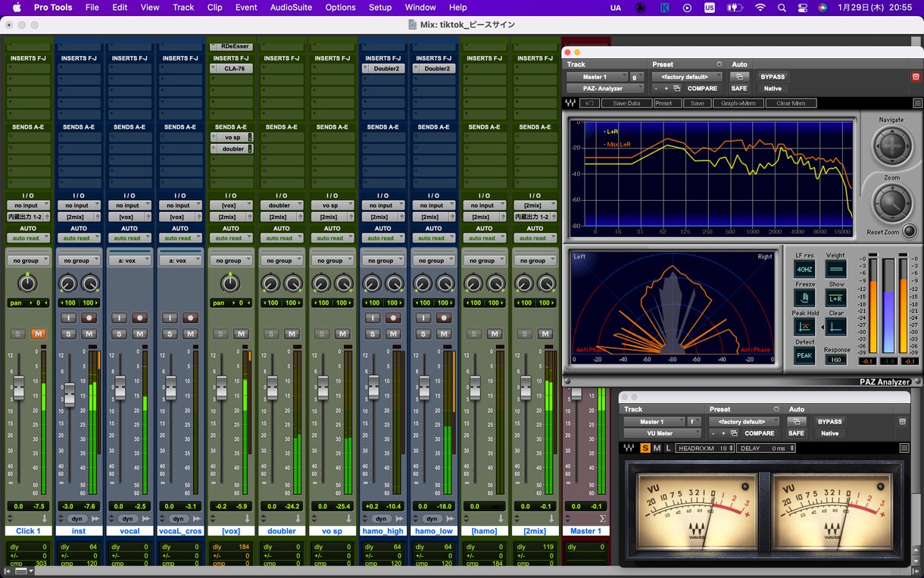Click the Response 160 value field
The width and height of the screenshot is (924, 578).
click(835, 360)
